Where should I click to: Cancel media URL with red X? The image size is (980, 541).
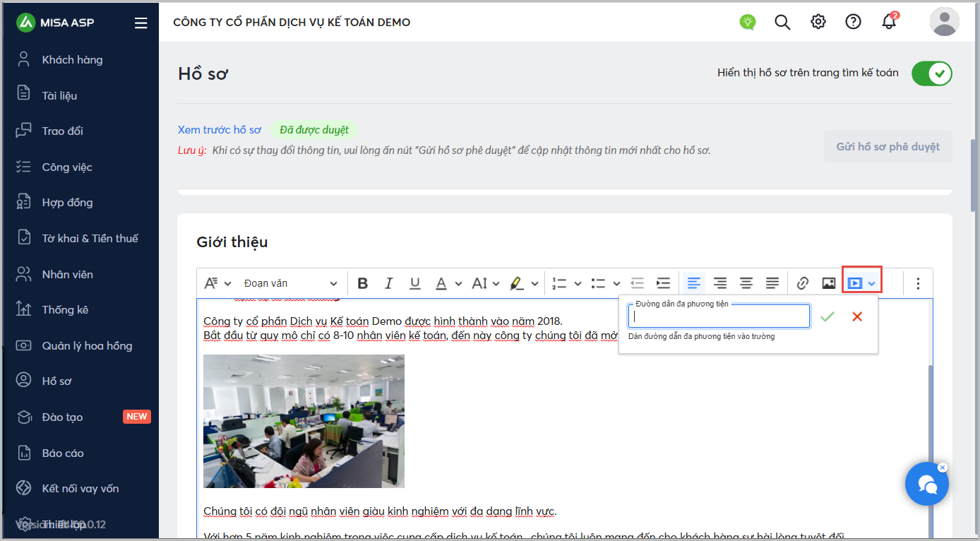coord(857,316)
